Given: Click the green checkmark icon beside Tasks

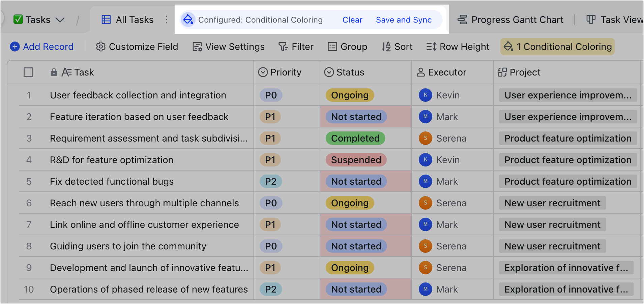Looking at the screenshot, I should [17, 20].
